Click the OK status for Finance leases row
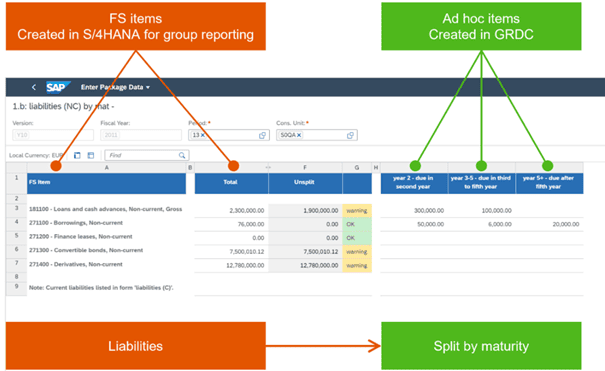This screenshot has height=371, width=605. pos(357,238)
